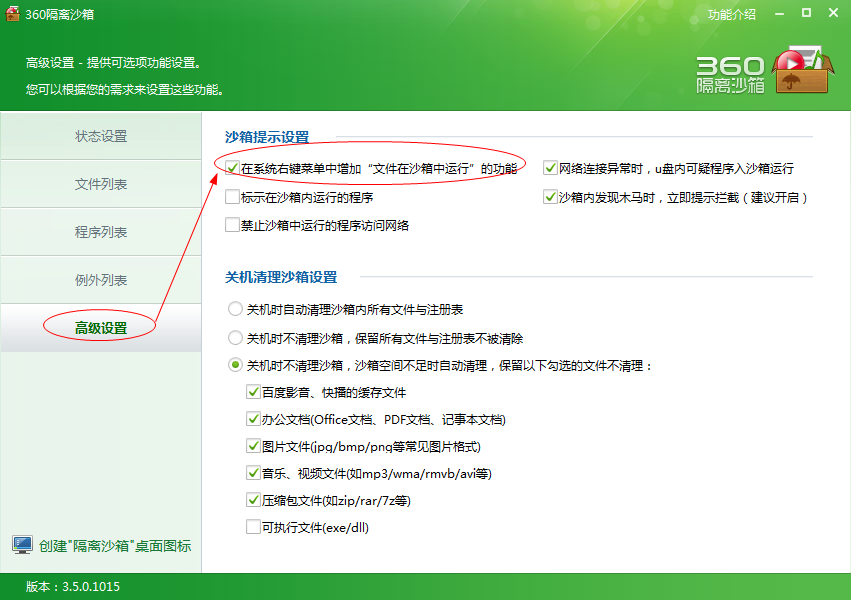Image resolution: width=851 pixels, height=600 pixels.
Task: Switch to the 状态设置 tab
Action: click(101, 136)
